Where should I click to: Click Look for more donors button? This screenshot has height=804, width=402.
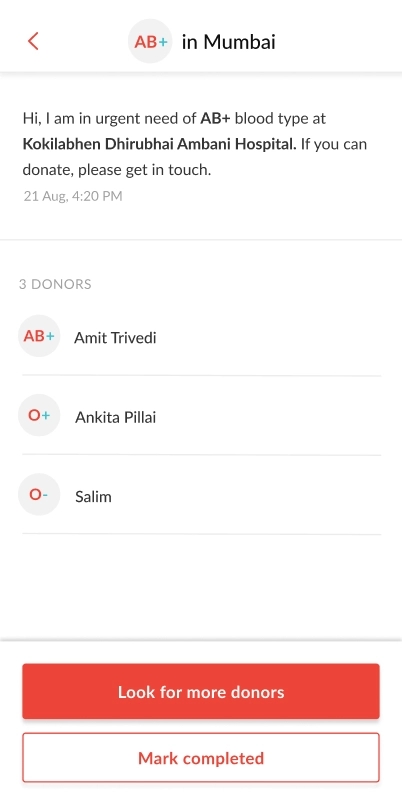[201, 692]
